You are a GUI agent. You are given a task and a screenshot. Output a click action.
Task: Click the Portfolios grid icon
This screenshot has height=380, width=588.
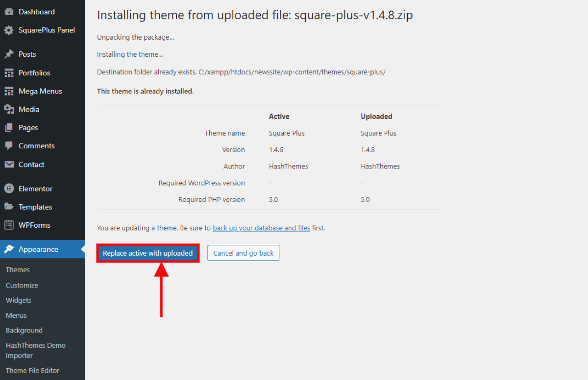point(9,73)
